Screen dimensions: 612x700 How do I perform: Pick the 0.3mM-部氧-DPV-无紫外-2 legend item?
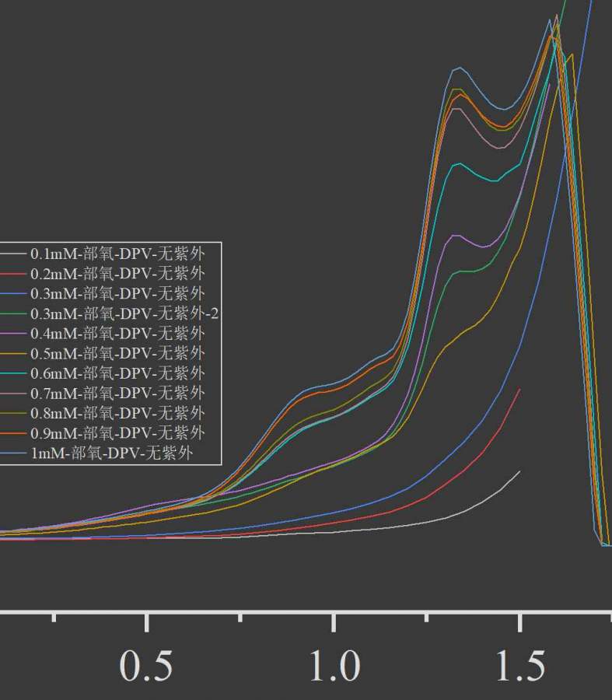pos(124,313)
